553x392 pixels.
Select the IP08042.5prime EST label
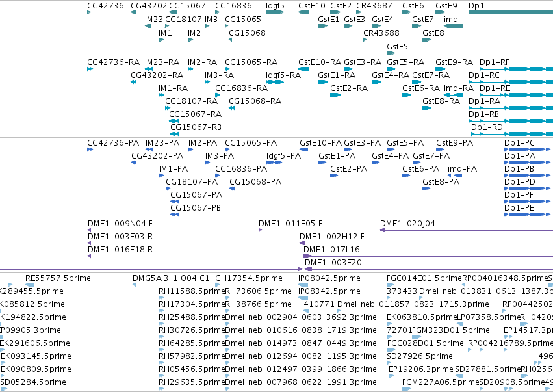click(329, 278)
